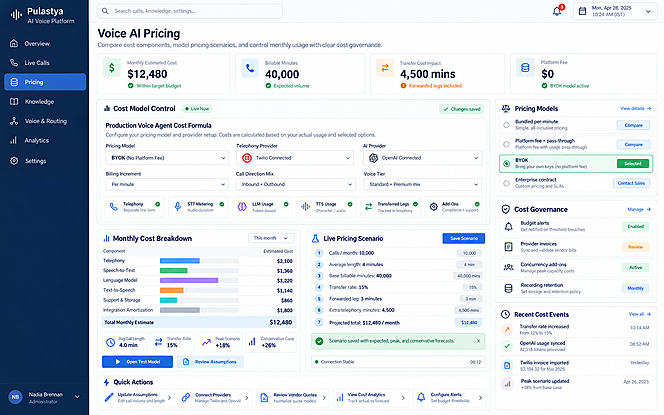
Task: Click the search calls, knowledge, settings field
Action: point(190,11)
